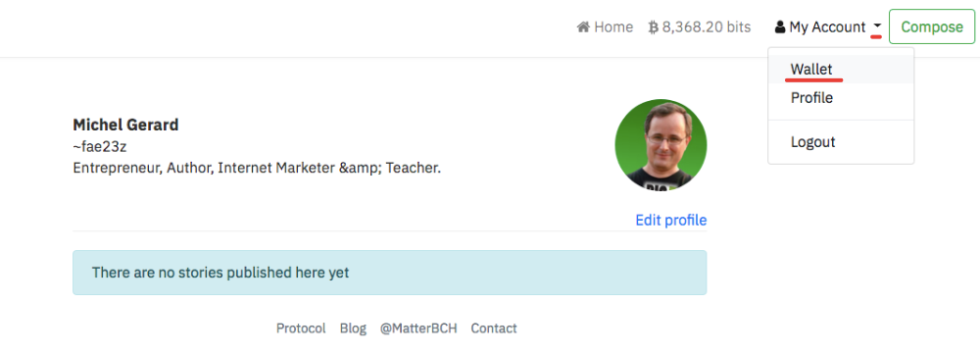Click the green Compose button

click(932, 26)
